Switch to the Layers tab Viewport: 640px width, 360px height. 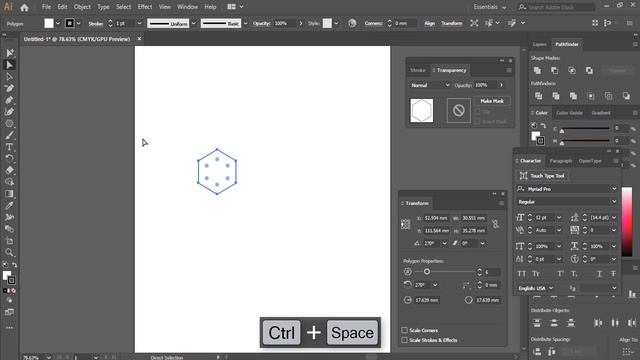pos(539,44)
